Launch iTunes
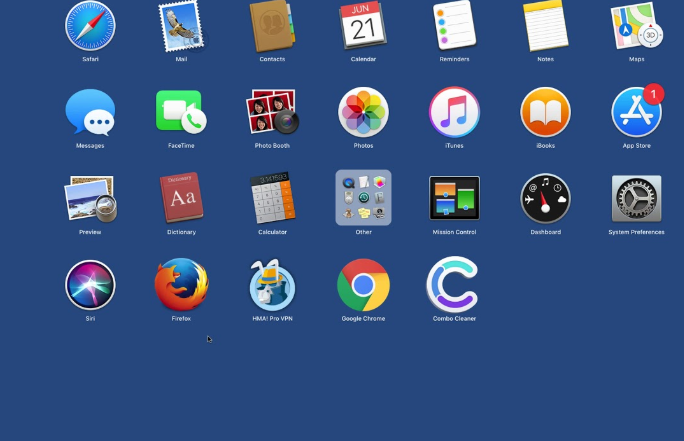The width and height of the screenshot is (684, 441). [454, 112]
